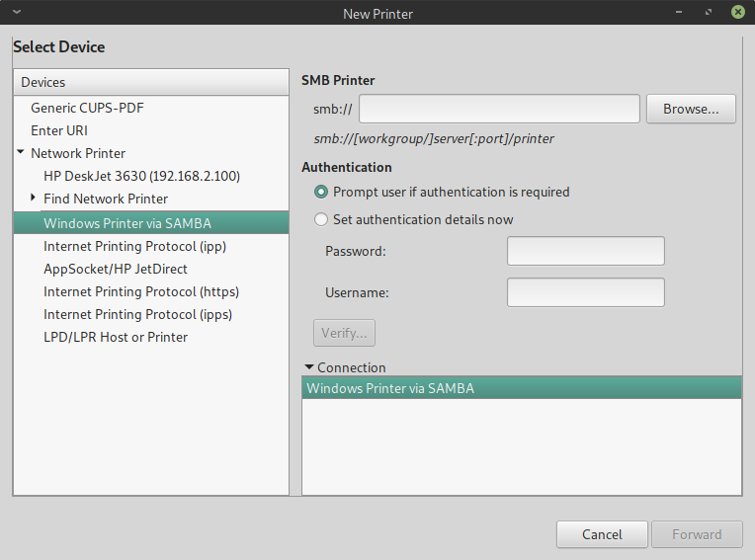
Task: Select Prompt user if authentication is required
Action: 320,192
